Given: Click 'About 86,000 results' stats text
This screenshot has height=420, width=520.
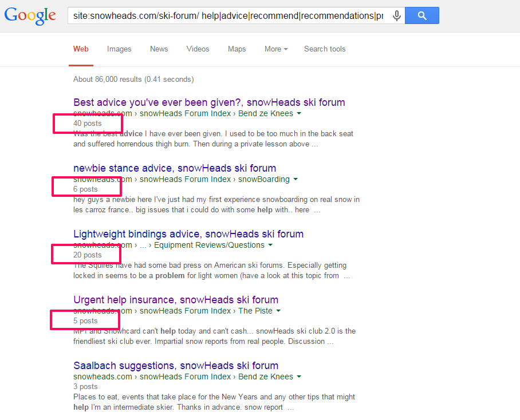Looking at the screenshot, I should pos(133,80).
